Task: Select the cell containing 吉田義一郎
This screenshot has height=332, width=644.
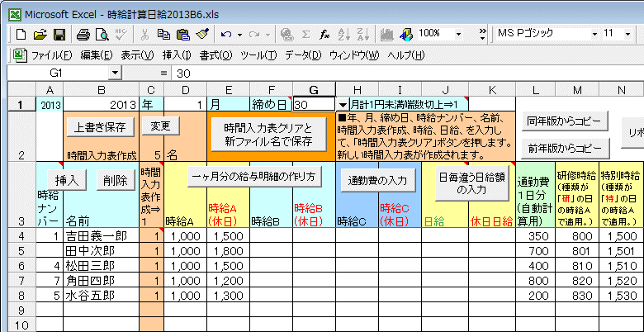Action: [x=100, y=236]
